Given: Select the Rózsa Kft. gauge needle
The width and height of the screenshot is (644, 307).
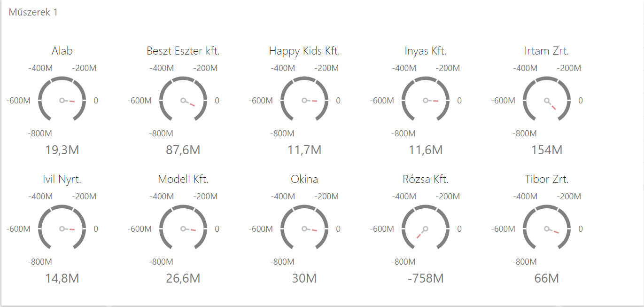Looking at the screenshot, I should tap(421, 234).
